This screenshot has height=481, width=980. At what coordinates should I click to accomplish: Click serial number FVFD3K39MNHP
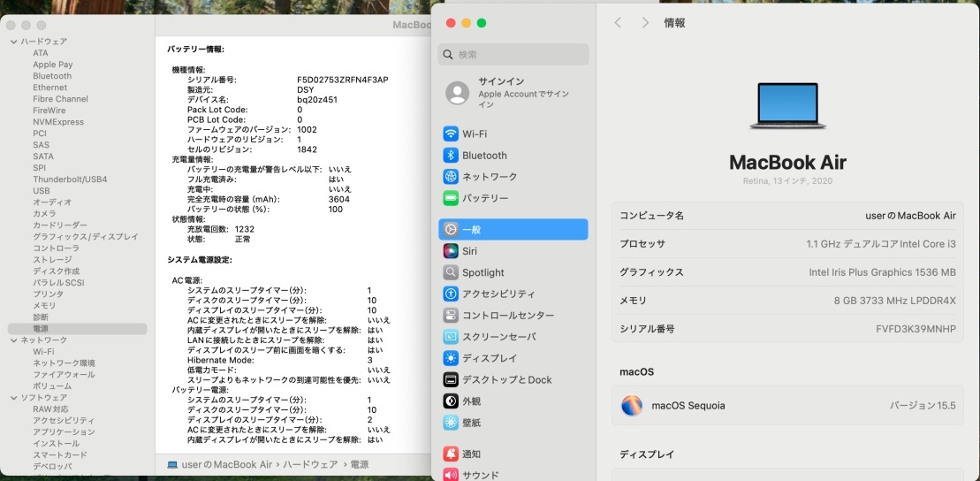pyautogui.click(x=916, y=329)
